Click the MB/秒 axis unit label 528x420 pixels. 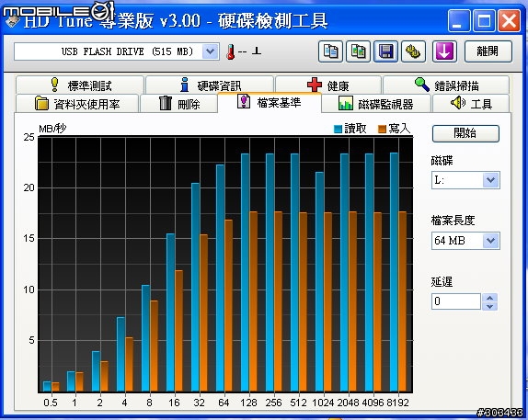tap(52, 129)
